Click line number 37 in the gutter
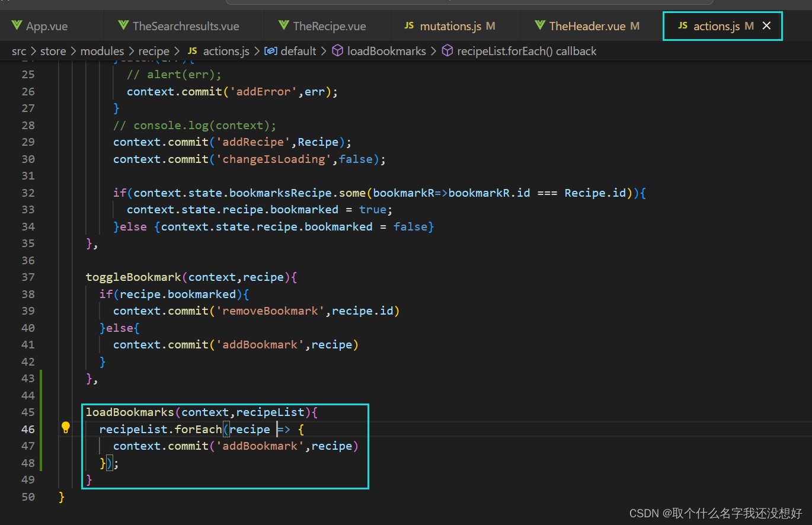The width and height of the screenshot is (812, 525). click(28, 277)
